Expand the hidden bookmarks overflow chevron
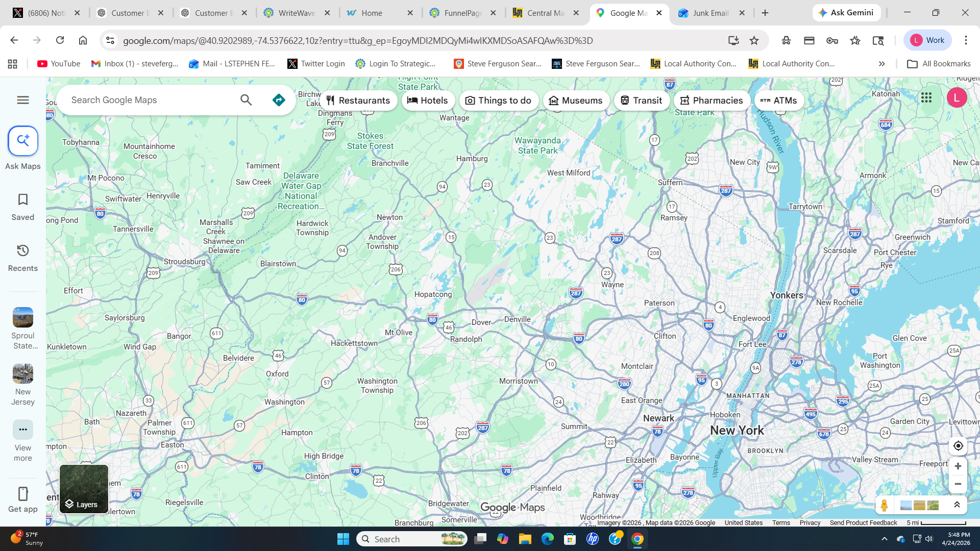The width and height of the screenshot is (980, 551). tap(881, 64)
